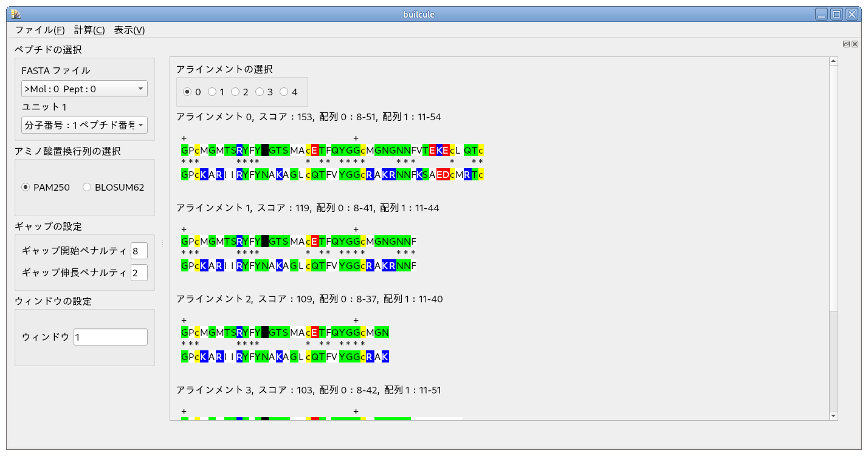Focus the ウィンドウ value field
This screenshot has width=868, height=456.
click(110, 337)
